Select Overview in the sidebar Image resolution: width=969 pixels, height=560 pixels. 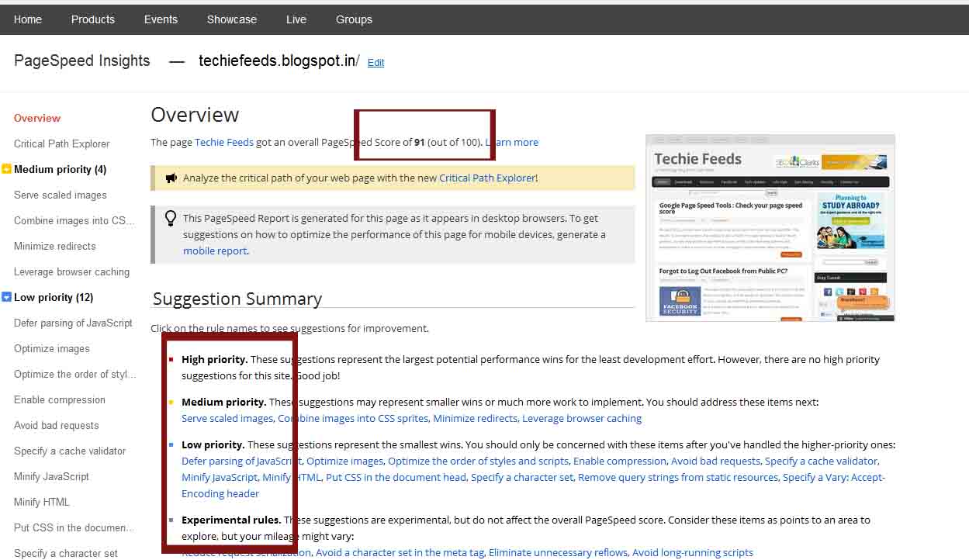click(37, 118)
